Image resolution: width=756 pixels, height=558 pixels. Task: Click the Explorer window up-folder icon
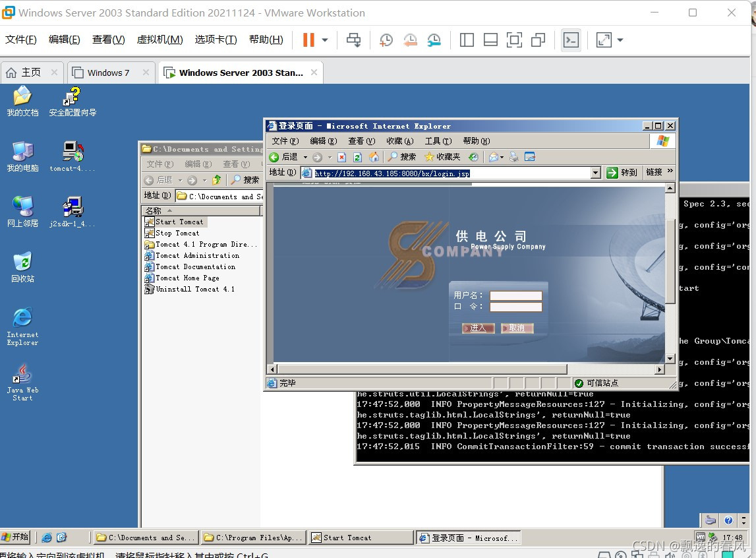[216, 180]
